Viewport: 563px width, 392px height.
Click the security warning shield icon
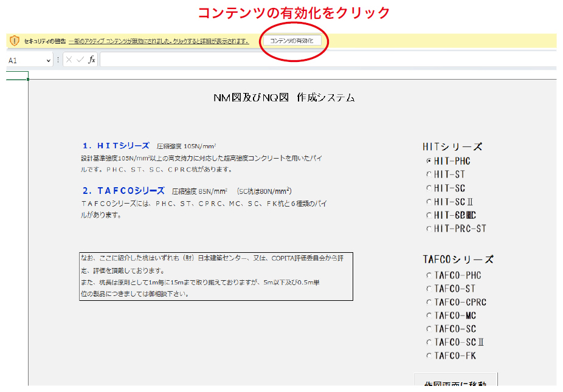tap(15, 41)
